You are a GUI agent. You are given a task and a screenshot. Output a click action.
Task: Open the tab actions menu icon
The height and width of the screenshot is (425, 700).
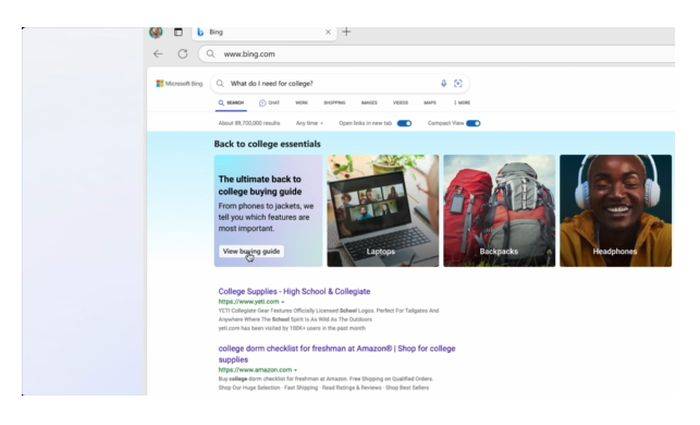[178, 32]
